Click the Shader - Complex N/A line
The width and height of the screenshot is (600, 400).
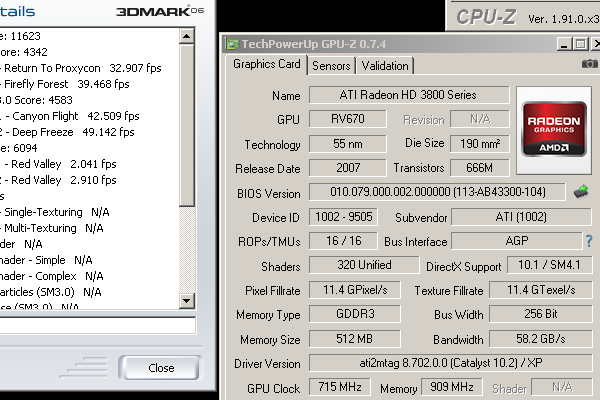(x=52, y=276)
